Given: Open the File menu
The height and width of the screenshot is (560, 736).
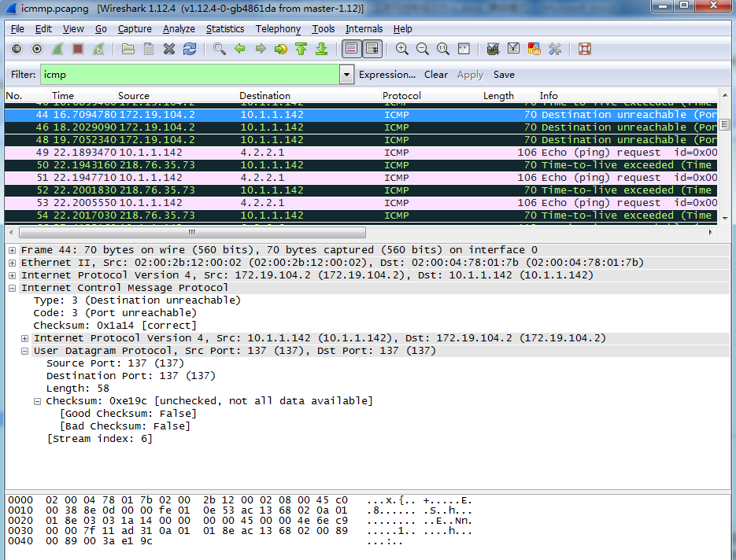Looking at the screenshot, I should pos(17,29).
